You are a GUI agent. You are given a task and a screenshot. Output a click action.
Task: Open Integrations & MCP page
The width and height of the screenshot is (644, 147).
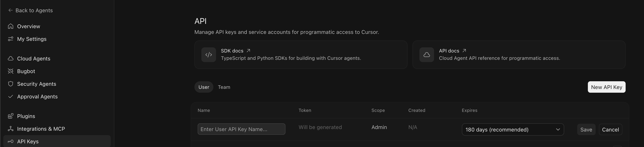point(57,129)
